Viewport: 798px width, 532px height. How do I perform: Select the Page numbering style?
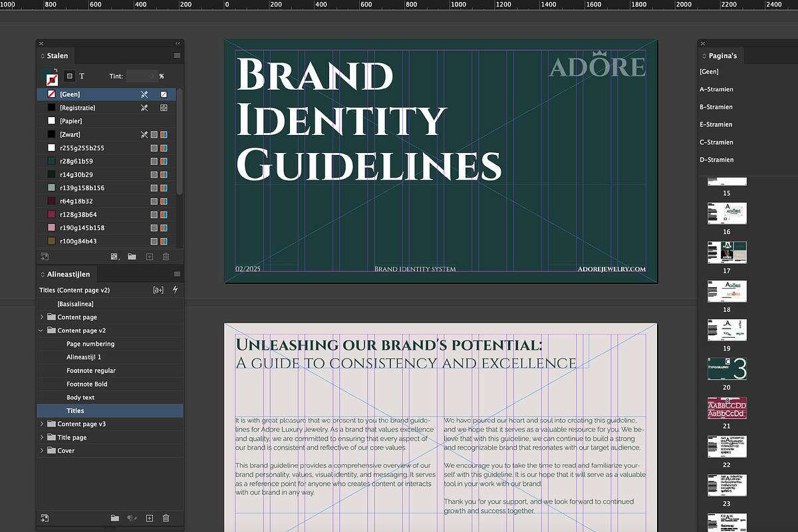pyautogui.click(x=110, y=344)
